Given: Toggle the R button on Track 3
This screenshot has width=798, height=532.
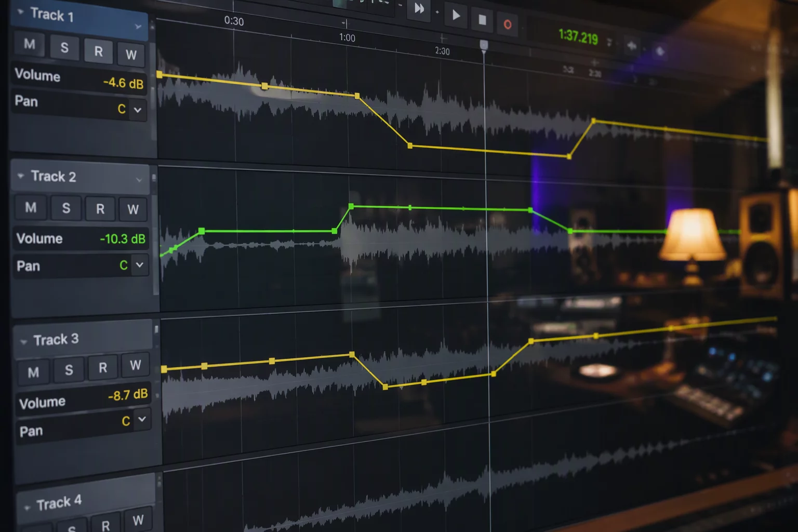Looking at the screenshot, I should [103, 367].
